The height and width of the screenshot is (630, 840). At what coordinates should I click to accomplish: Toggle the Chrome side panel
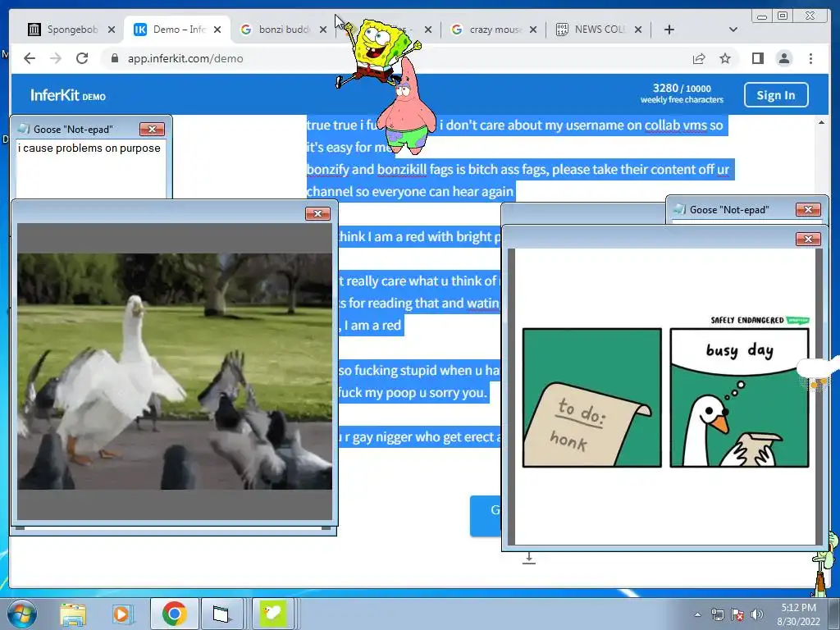[757, 58]
